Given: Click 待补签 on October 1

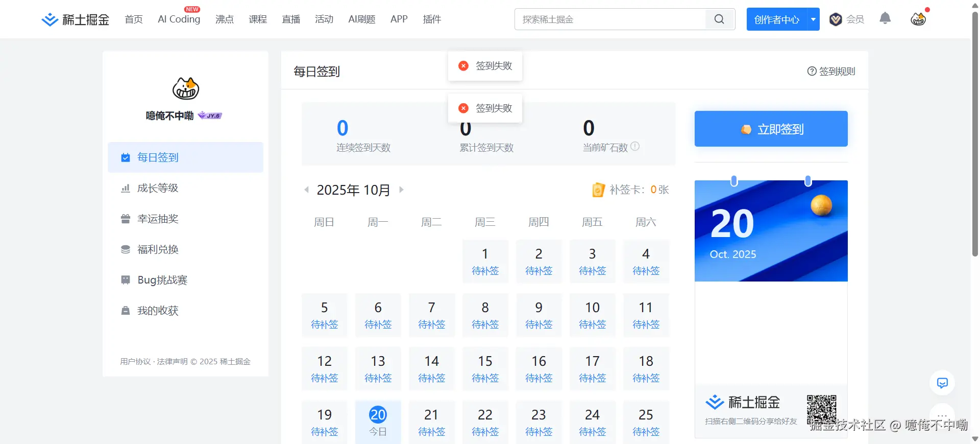Looking at the screenshot, I should pyautogui.click(x=485, y=271).
